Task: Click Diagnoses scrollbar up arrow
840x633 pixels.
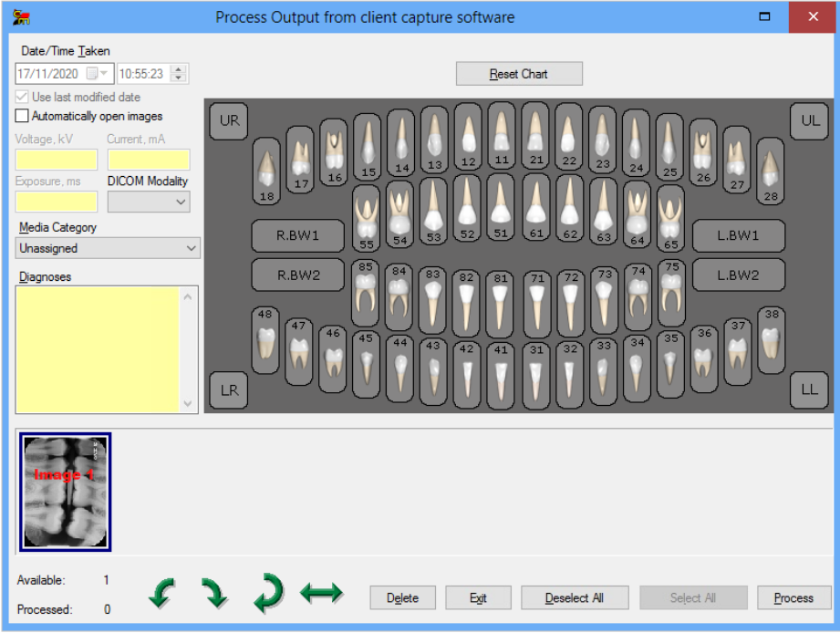Action: [188, 296]
